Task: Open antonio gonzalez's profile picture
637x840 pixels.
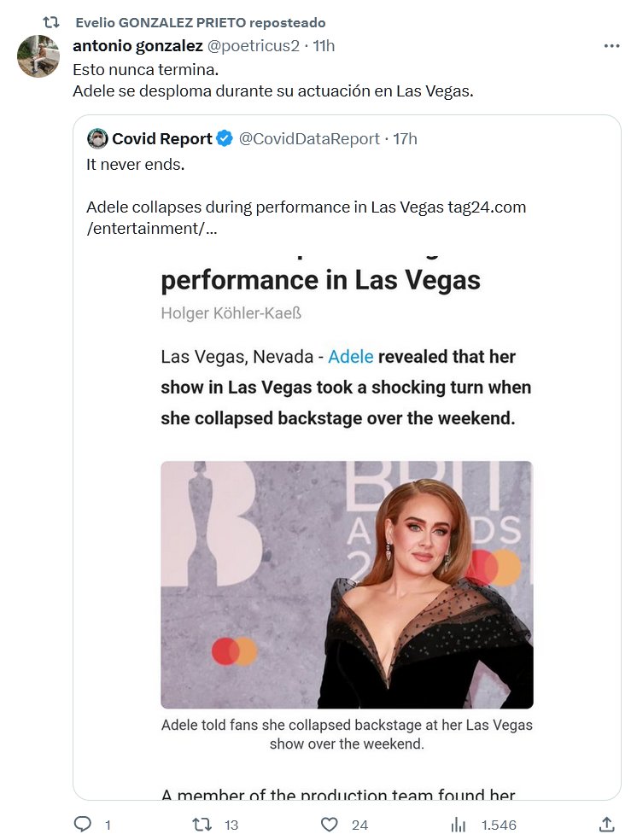Action: pos(38,56)
